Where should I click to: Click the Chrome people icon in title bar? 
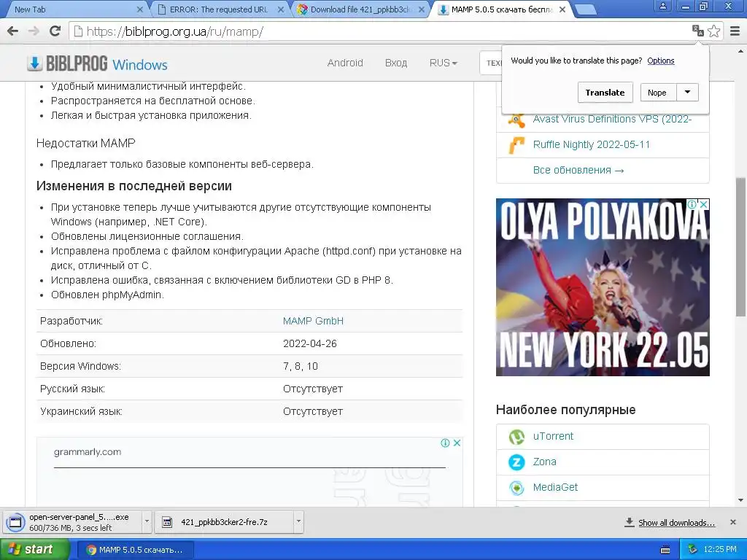click(662, 6)
